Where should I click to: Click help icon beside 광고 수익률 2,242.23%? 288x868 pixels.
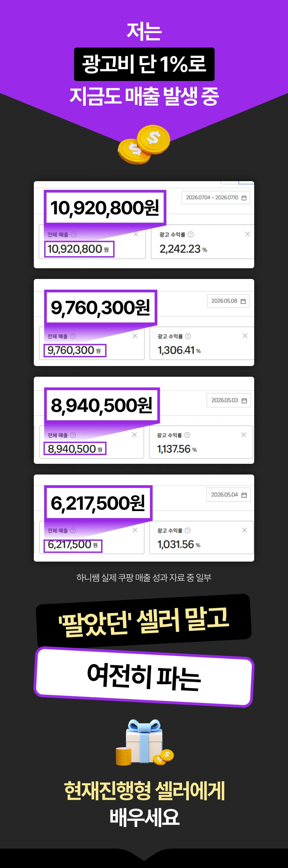point(191,234)
